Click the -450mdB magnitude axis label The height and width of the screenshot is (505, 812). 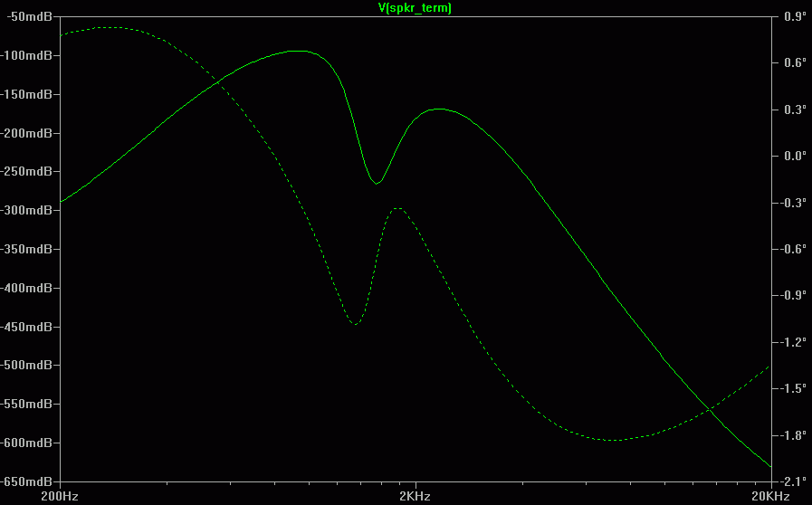(x=27, y=327)
